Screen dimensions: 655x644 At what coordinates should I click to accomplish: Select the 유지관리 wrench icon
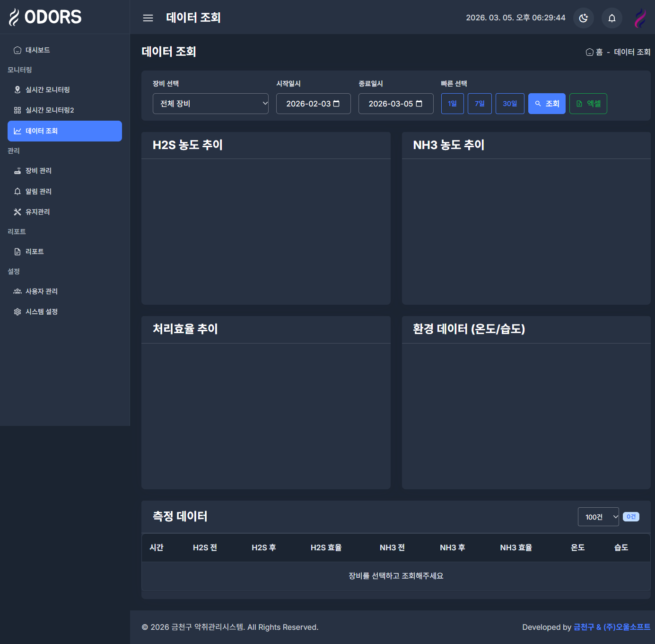pyautogui.click(x=17, y=212)
